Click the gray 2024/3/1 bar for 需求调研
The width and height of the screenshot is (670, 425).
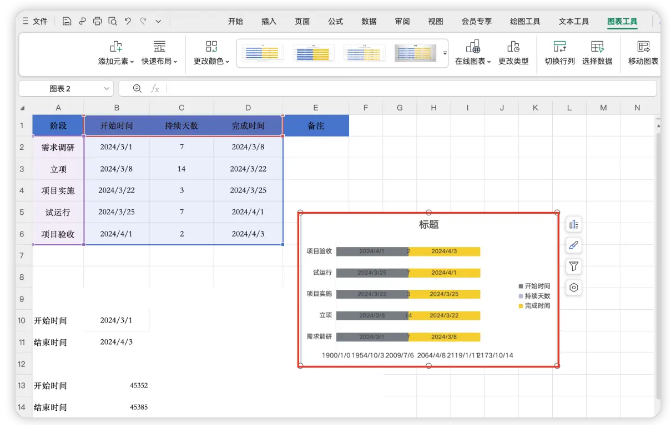click(x=371, y=337)
